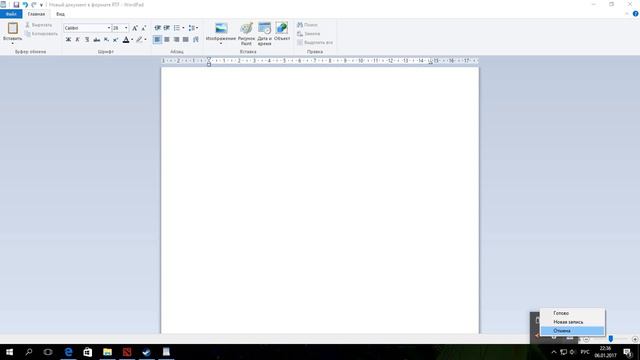Click the Save icon in quick access toolbar
The image size is (640, 360).
[x=16, y=4]
